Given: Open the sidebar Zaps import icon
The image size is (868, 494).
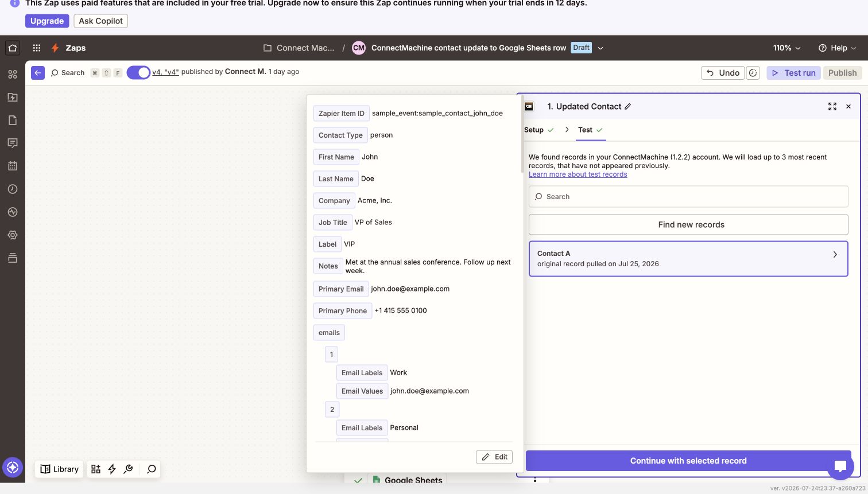Looking at the screenshot, I should (x=13, y=97).
